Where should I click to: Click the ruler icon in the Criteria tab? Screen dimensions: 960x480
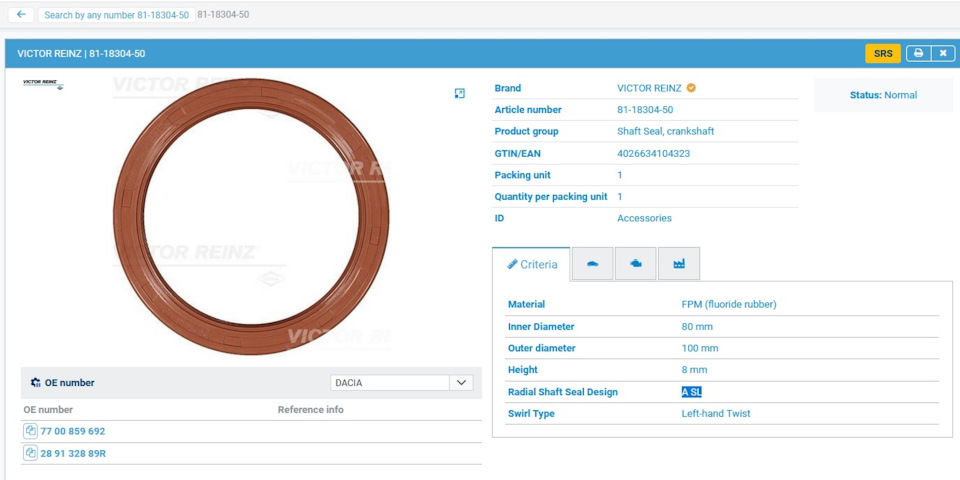512,264
